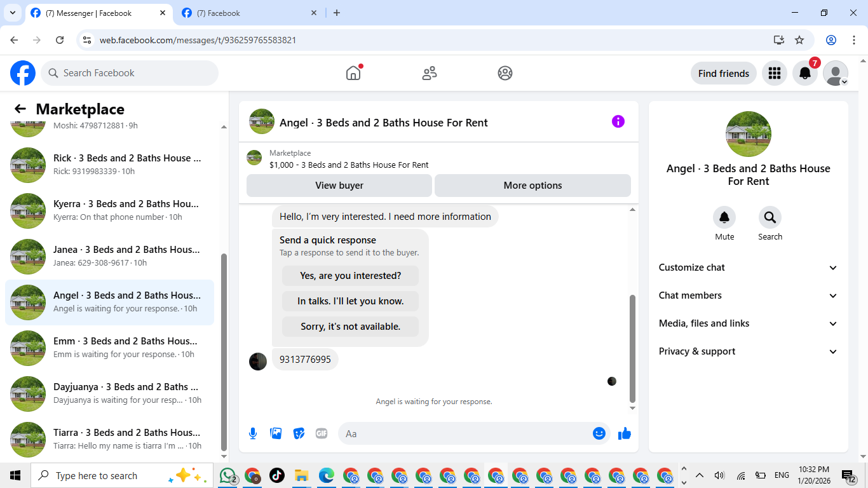This screenshot has width=868, height=488.
Task: Open the Chrome three-dot menu
Action: (854, 40)
